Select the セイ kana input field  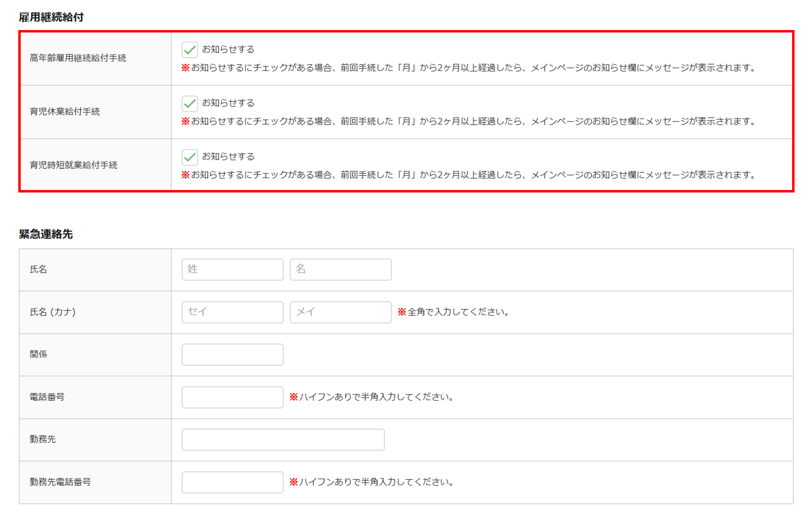pos(232,312)
